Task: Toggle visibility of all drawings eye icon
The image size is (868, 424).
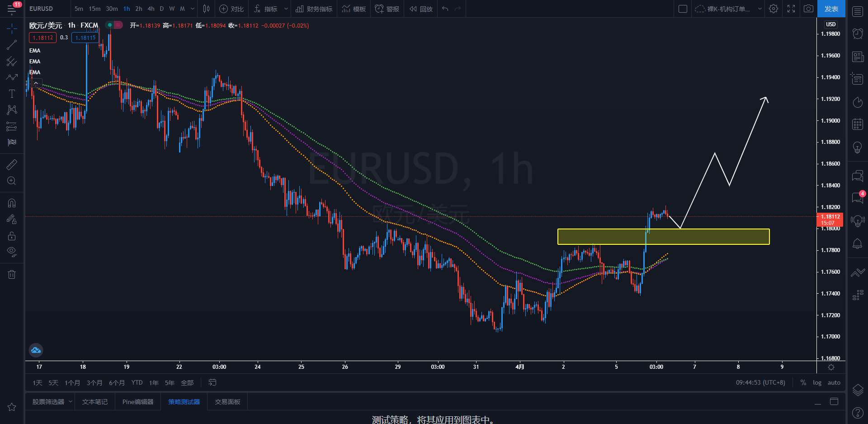Action: (x=12, y=252)
